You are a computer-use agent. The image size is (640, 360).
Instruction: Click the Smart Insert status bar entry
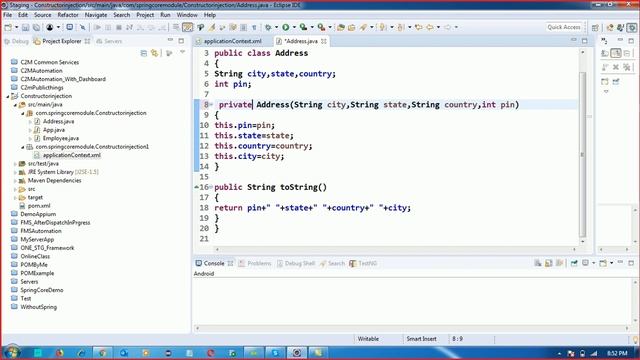421,339
